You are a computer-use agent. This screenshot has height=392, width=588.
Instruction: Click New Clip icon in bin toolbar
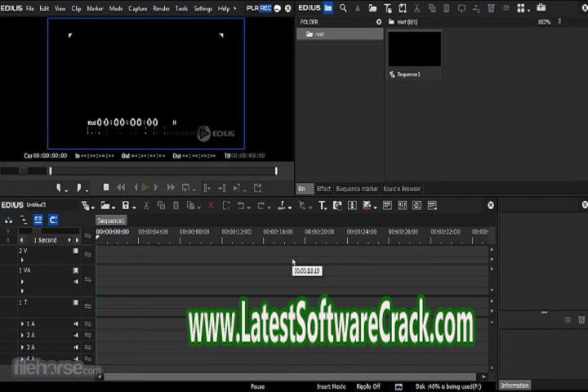(x=402, y=8)
